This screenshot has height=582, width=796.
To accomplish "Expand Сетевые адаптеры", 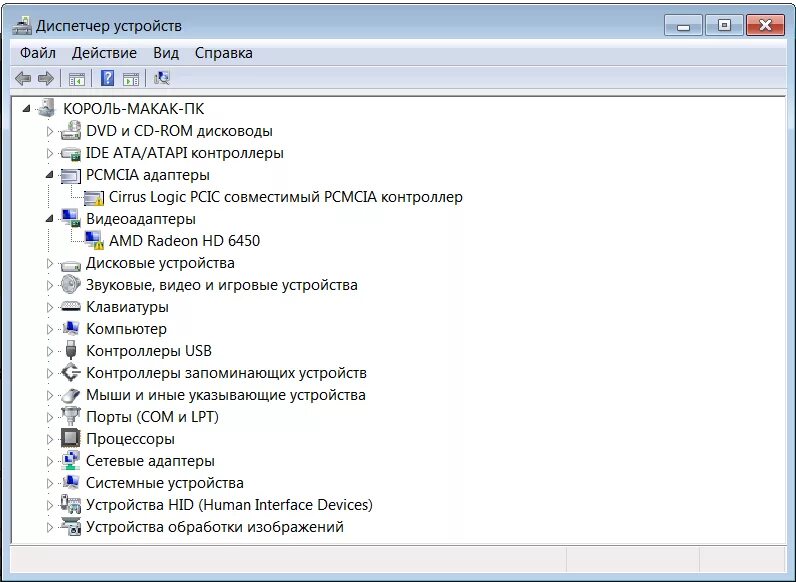I will click(x=49, y=461).
